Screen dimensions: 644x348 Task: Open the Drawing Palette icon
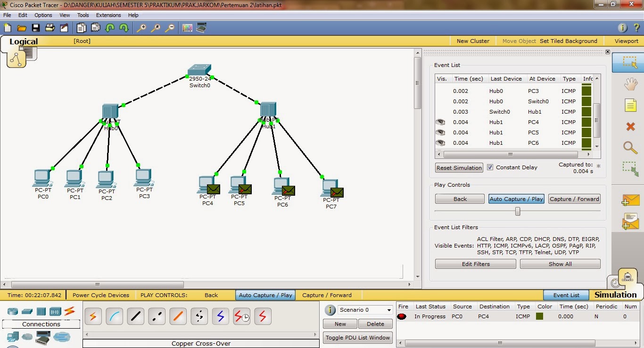click(x=187, y=28)
